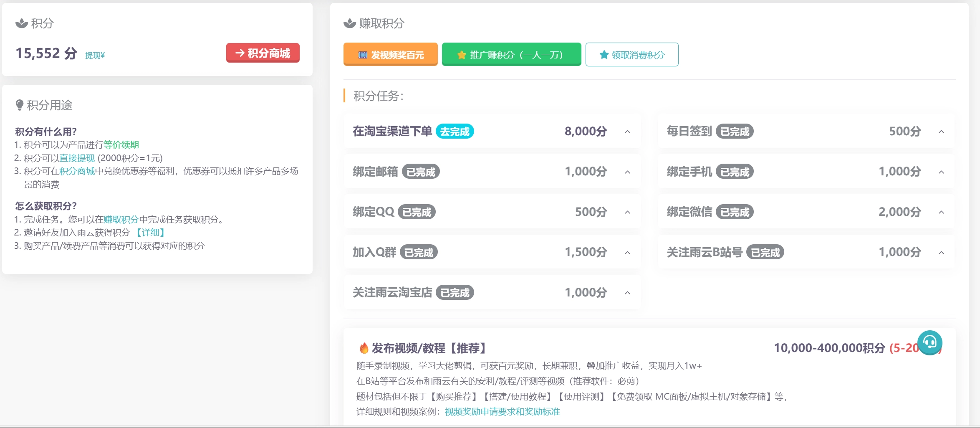The width and height of the screenshot is (980, 428).
Task: Toggle the 绑定微信 task chevron
Action: click(941, 212)
